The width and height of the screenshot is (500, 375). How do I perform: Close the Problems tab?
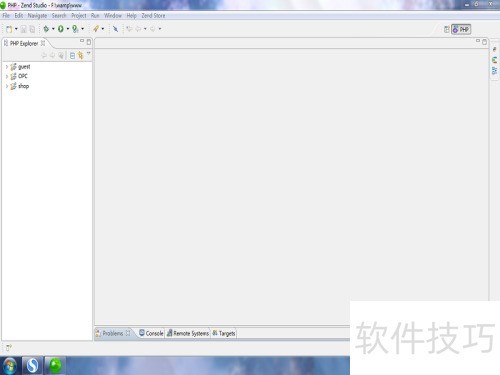(128, 333)
